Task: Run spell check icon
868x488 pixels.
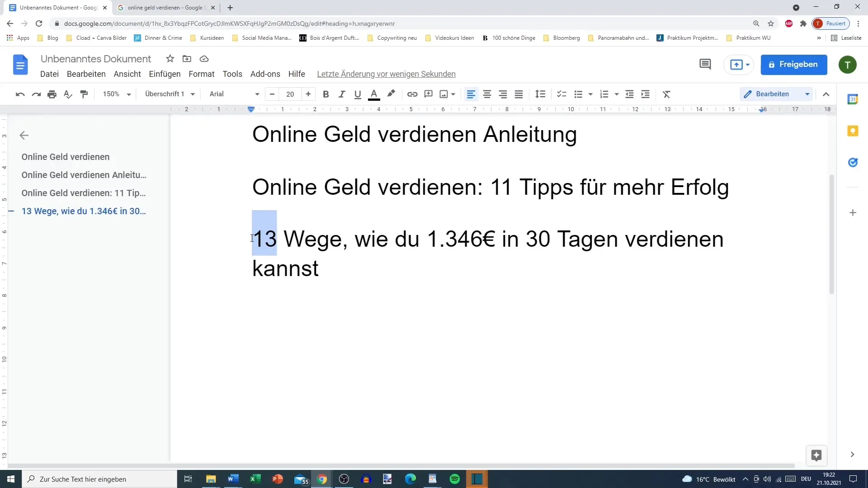Action: click(68, 94)
